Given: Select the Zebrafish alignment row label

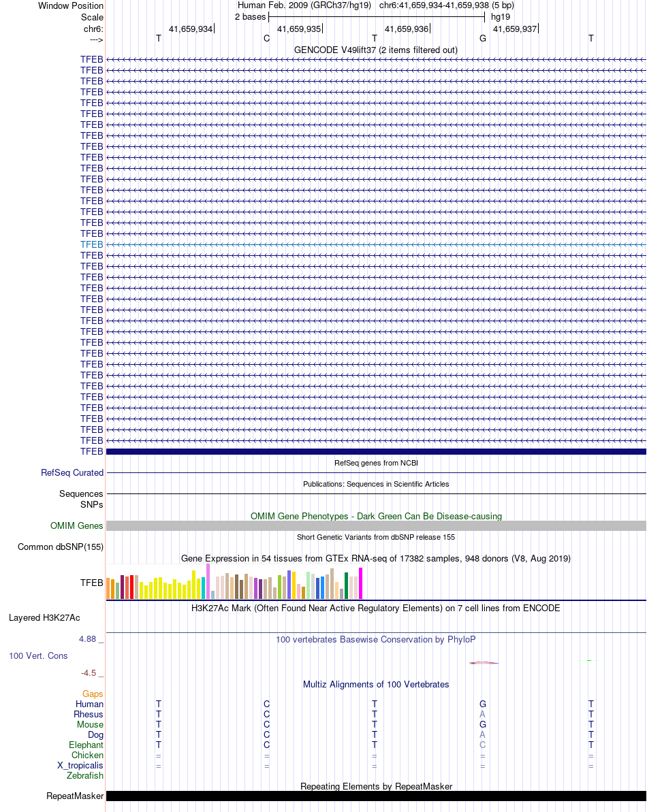Looking at the screenshot, I should [85, 776].
